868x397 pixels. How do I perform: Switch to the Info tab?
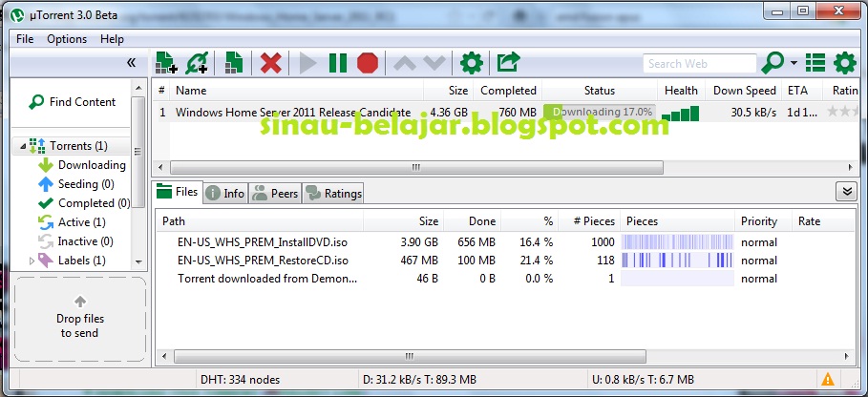pos(225,194)
